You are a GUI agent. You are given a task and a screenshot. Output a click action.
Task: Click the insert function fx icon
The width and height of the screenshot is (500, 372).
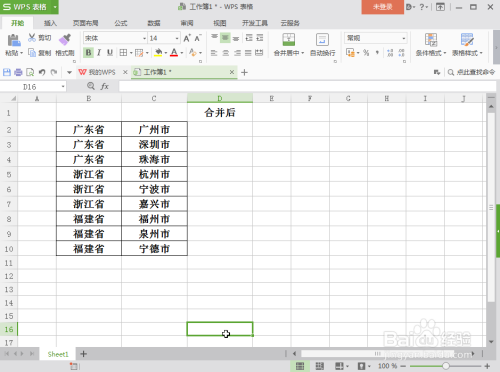[104, 86]
